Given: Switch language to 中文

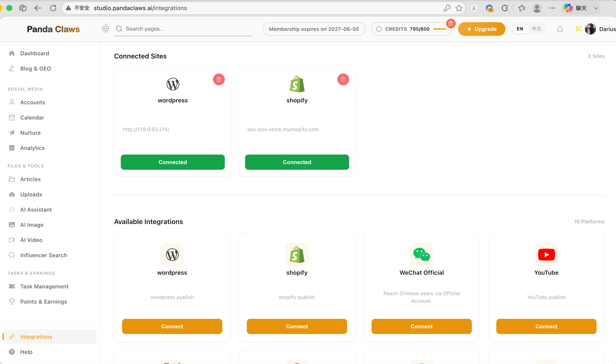Looking at the screenshot, I should [x=536, y=29].
